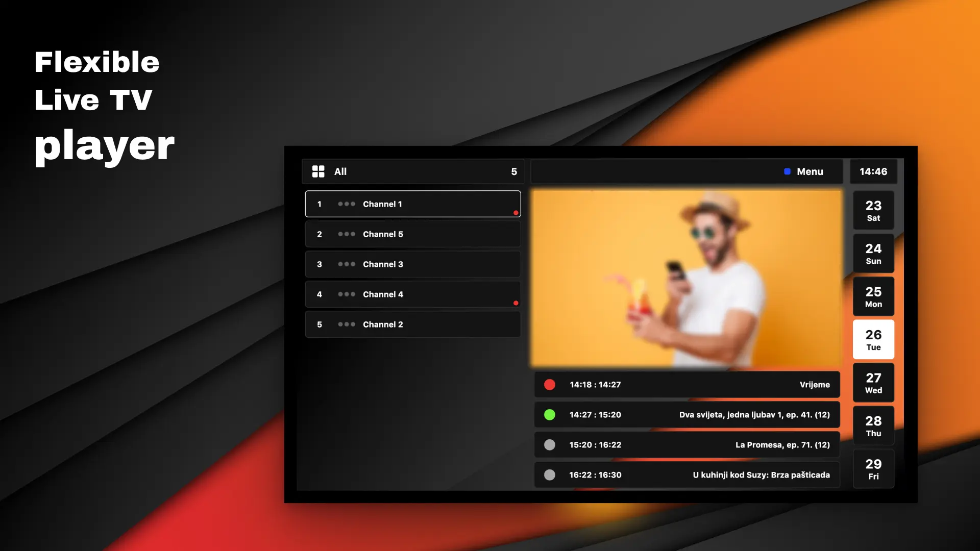Select the U kuhinji kod Suzy program
This screenshot has width=980, height=551.
(x=687, y=475)
